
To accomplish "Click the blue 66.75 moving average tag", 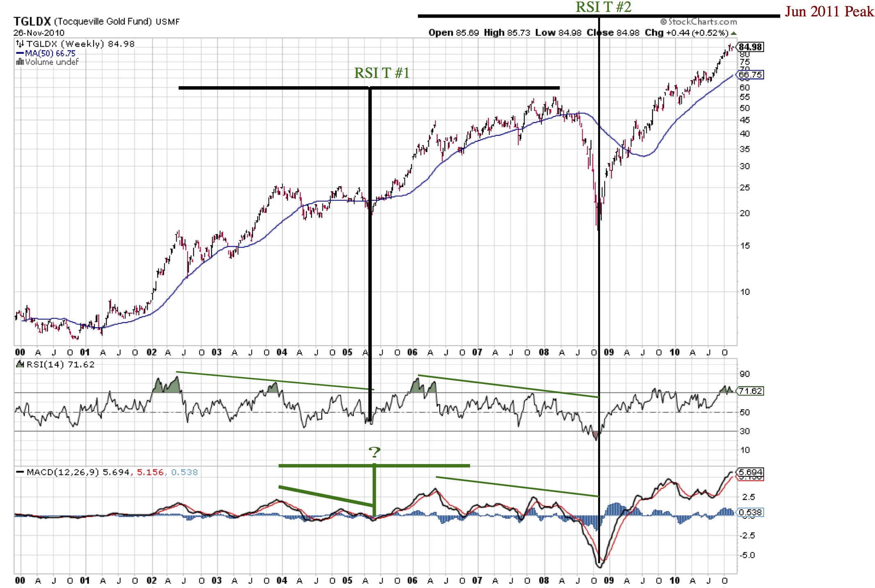I will 750,75.
